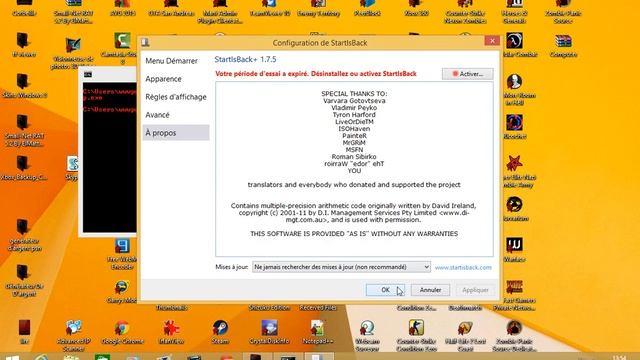Launch Advanced IP Scanner shortcut

coord(73,335)
